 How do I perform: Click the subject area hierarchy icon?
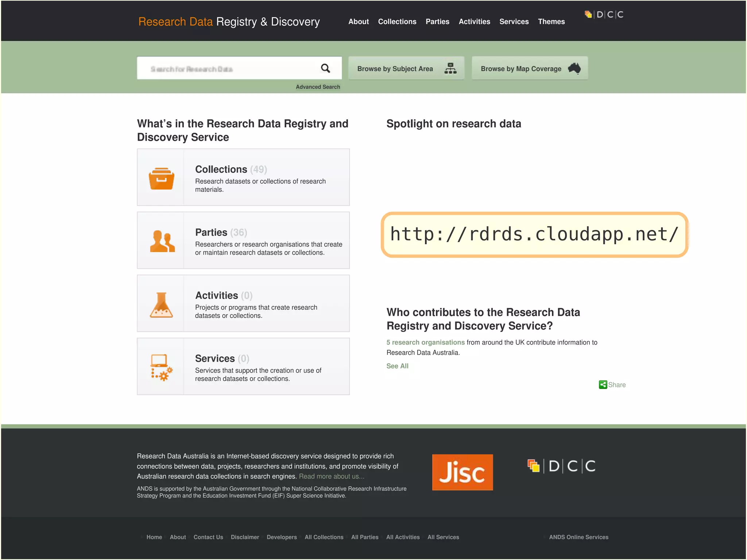click(x=450, y=68)
